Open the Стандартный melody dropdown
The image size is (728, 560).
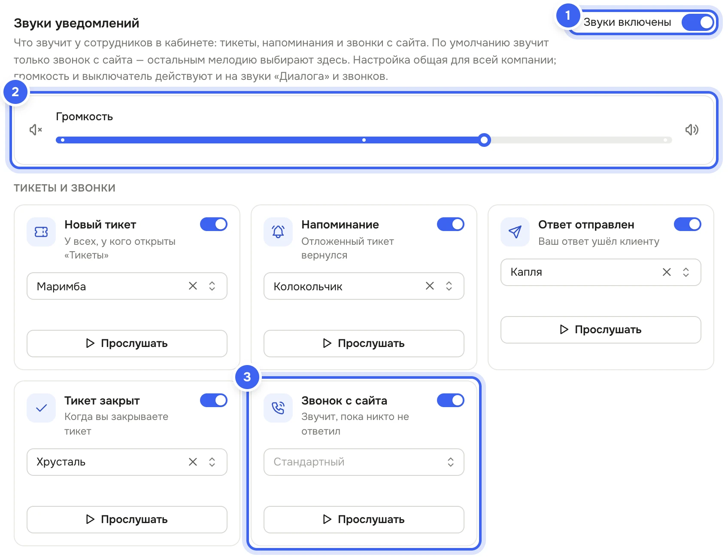(x=364, y=462)
